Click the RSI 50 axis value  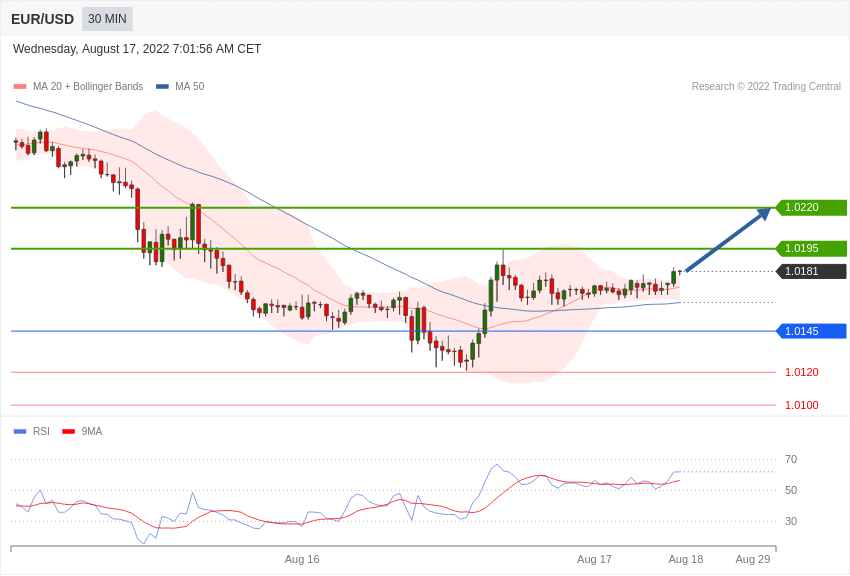pos(791,490)
